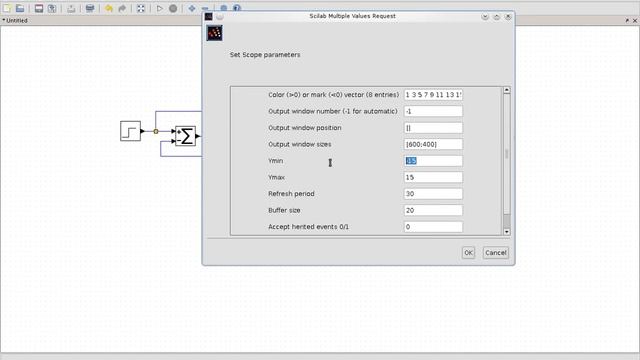The width and height of the screenshot is (640, 360).
Task: Click the 'Ymax' label
Action: 276,177
